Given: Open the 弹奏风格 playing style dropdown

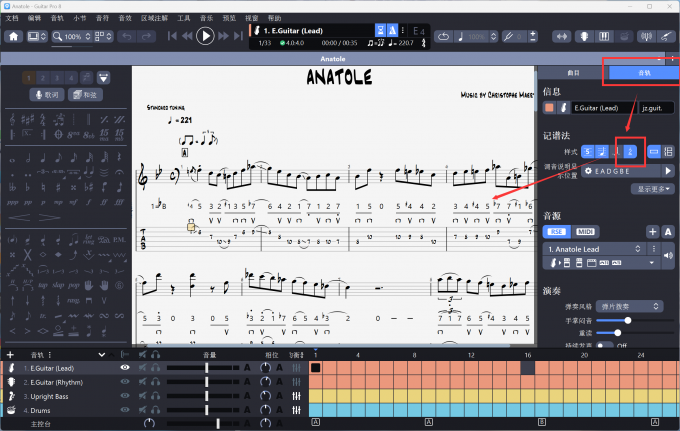Looking at the screenshot, I should [x=632, y=305].
